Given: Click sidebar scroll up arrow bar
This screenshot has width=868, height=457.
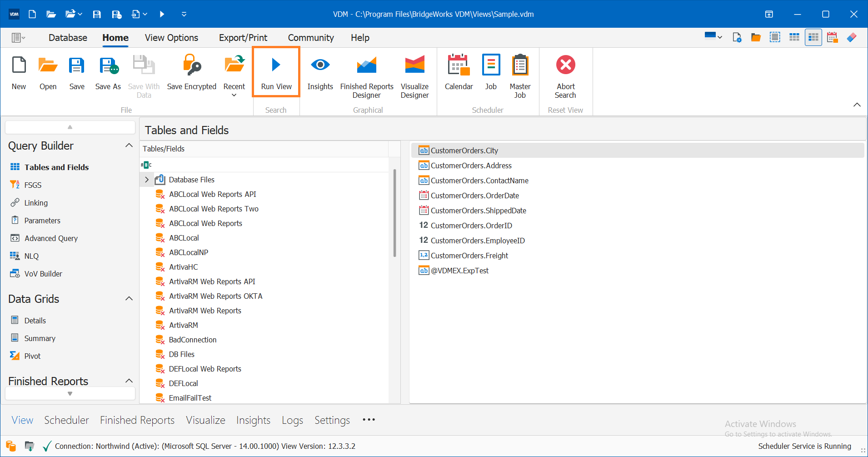Looking at the screenshot, I should 70,127.
